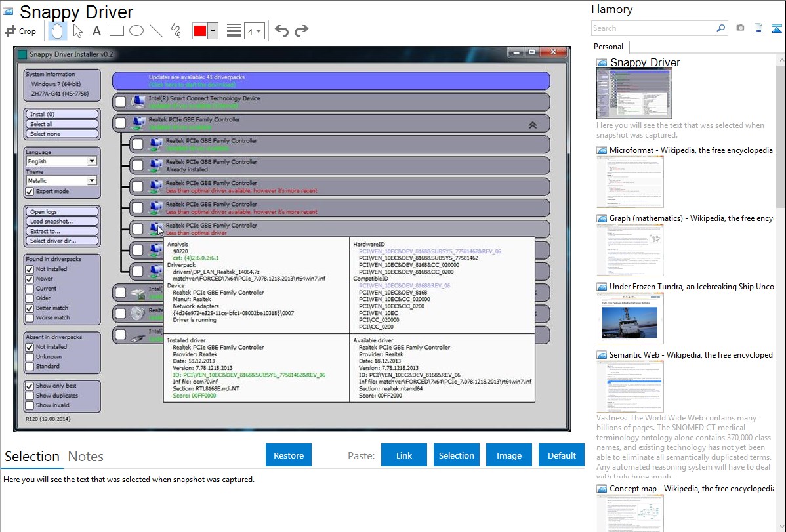Open the red color picker dropdown
The image size is (786, 532).
(213, 31)
